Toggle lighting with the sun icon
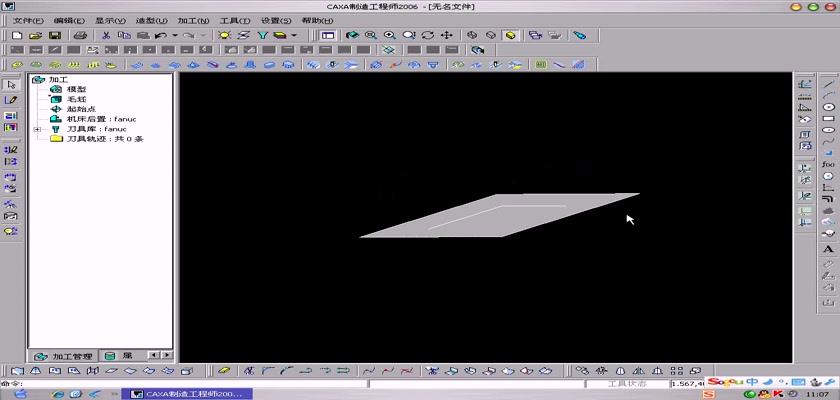Viewport: 840px width, 400px height. pyautogui.click(x=224, y=35)
